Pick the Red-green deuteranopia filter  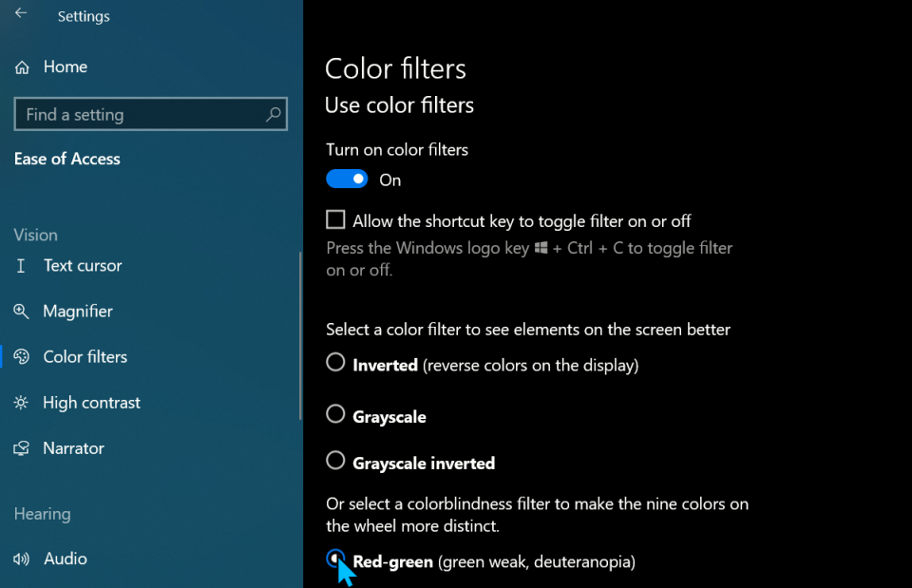335,560
